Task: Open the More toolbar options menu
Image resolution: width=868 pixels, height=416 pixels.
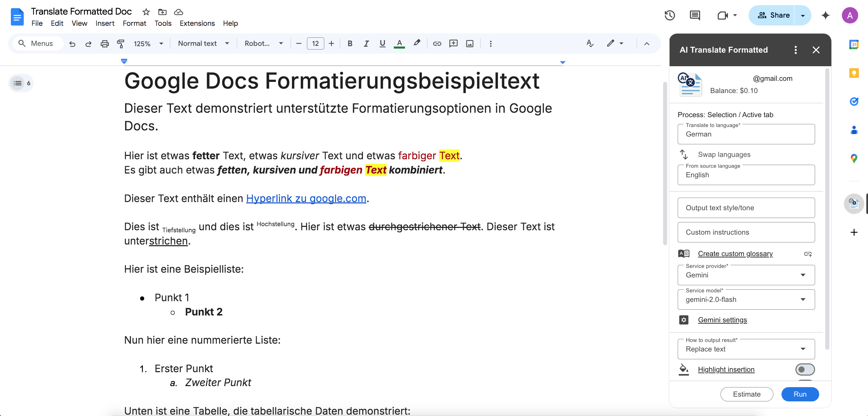Action: point(490,43)
